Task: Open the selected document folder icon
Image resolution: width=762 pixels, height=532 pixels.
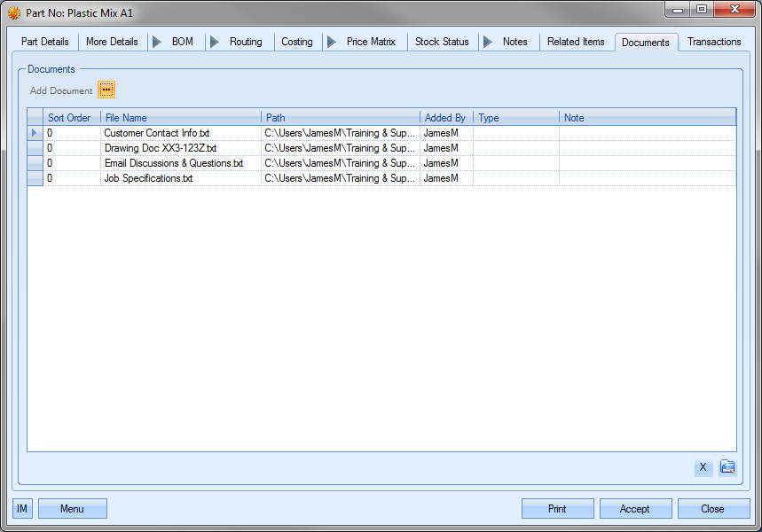Action: pos(727,467)
